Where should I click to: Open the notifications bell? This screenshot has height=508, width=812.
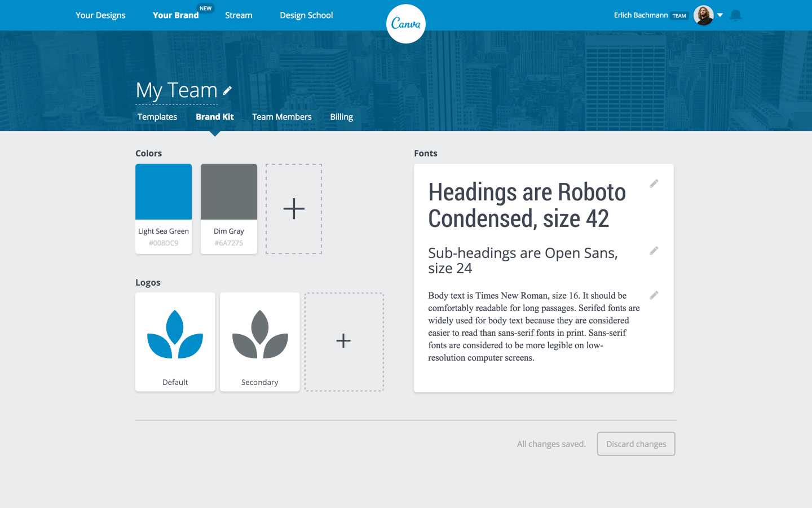735,15
